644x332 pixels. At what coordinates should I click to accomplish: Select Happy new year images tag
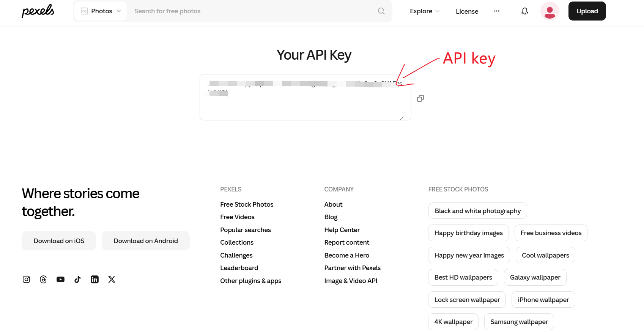click(469, 255)
